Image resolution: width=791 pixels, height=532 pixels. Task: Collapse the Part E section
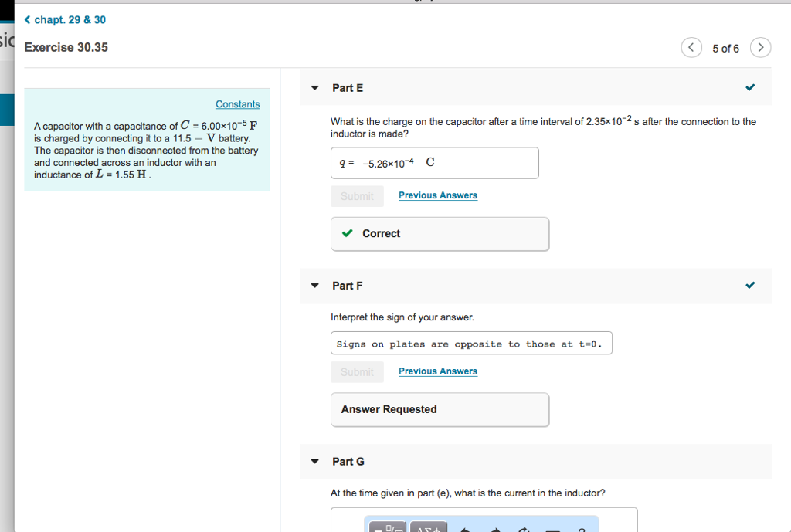(x=314, y=88)
